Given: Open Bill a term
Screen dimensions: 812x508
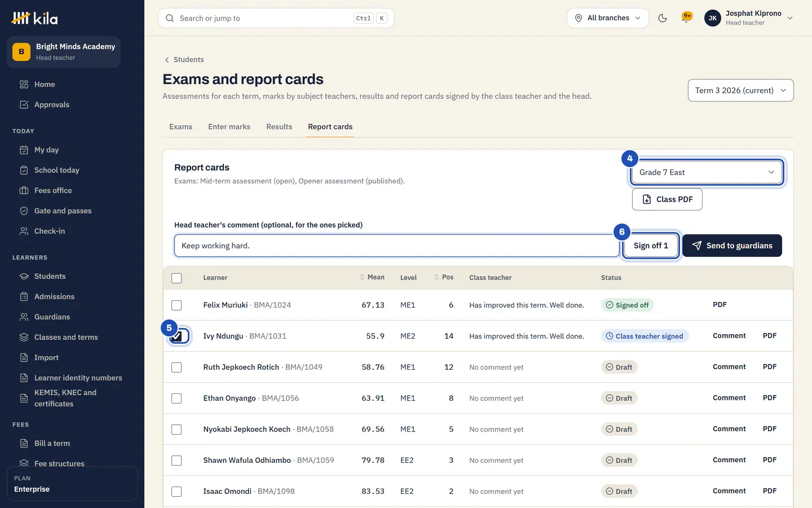Looking at the screenshot, I should (52, 444).
